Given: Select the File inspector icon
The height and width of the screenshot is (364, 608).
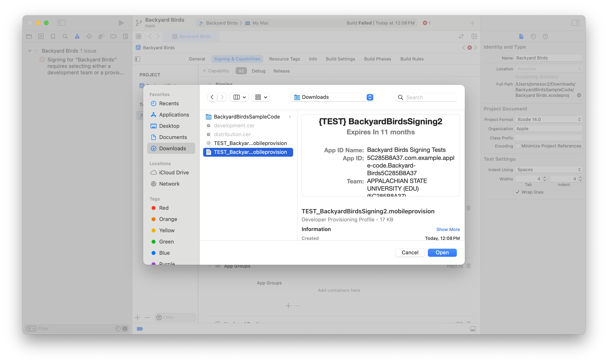Looking at the screenshot, I should [x=521, y=36].
